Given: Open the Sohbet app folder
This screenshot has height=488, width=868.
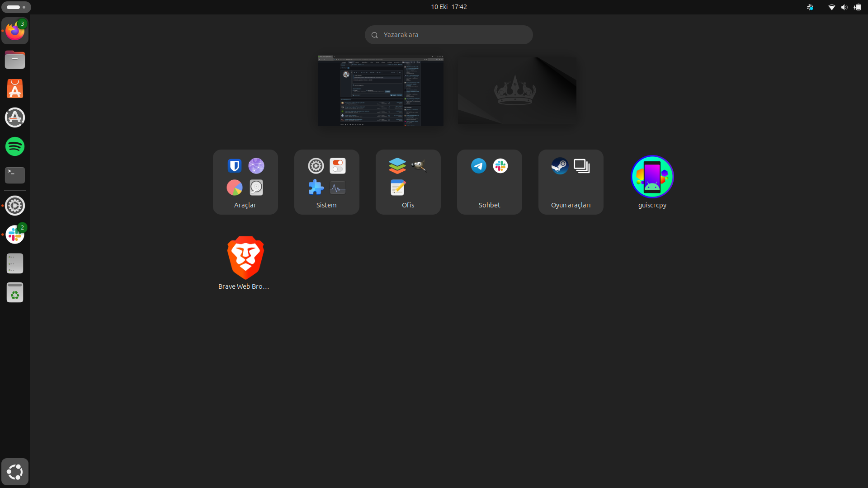Looking at the screenshot, I should click(x=489, y=182).
